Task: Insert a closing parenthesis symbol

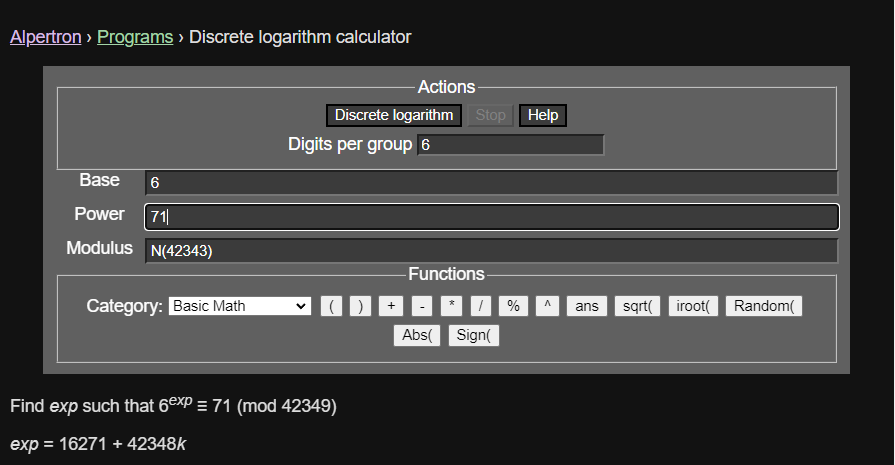Action: (x=361, y=306)
